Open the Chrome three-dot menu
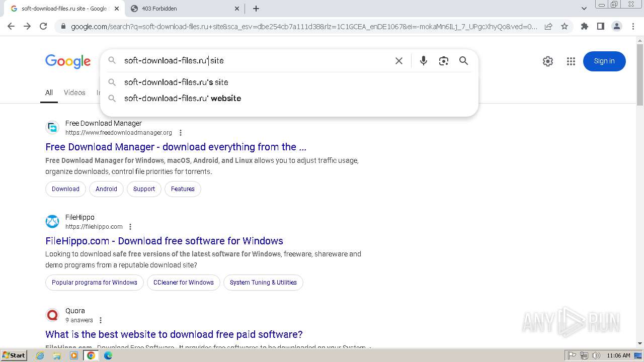The height and width of the screenshot is (362, 644). (633, 27)
